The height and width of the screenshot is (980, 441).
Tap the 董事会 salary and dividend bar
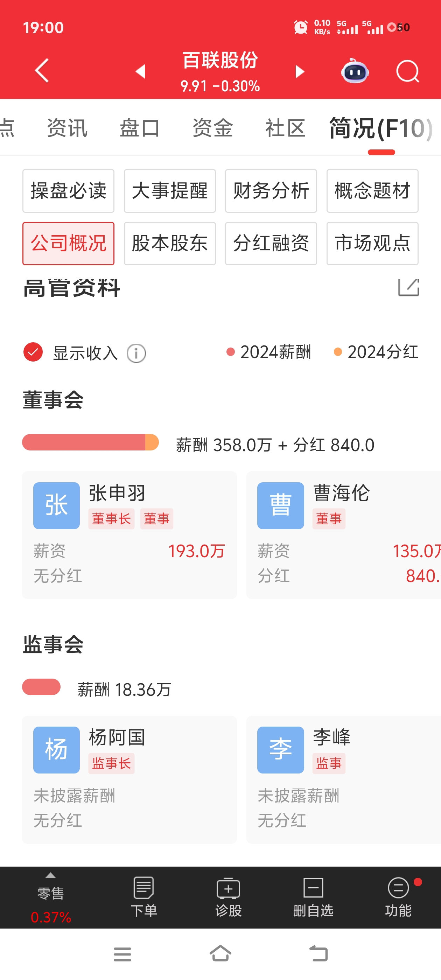coord(90,442)
